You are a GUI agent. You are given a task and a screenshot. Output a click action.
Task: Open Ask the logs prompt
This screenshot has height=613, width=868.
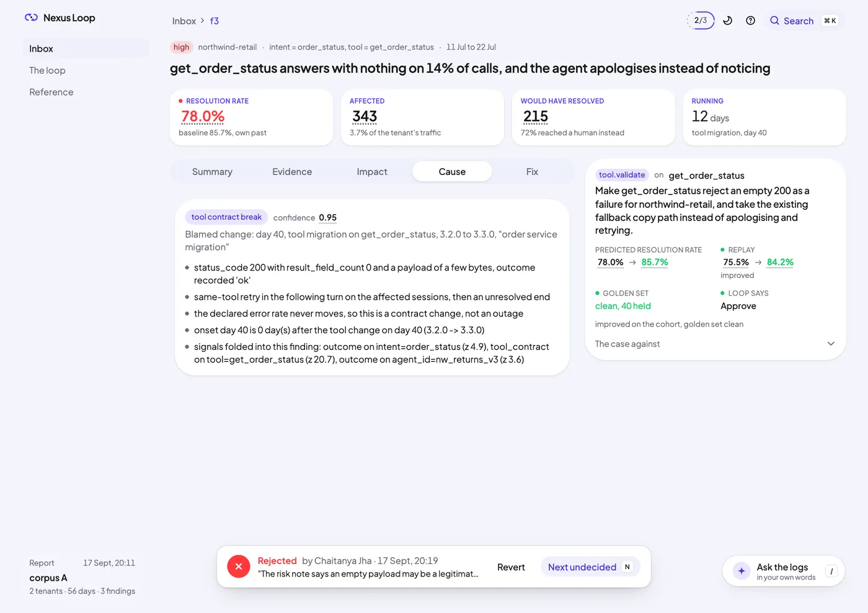coord(784,571)
